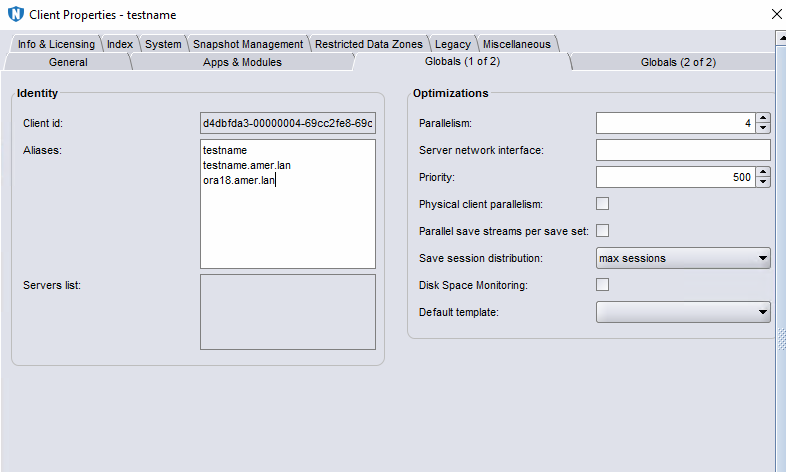Click the Parallelism value field

click(675, 123)
